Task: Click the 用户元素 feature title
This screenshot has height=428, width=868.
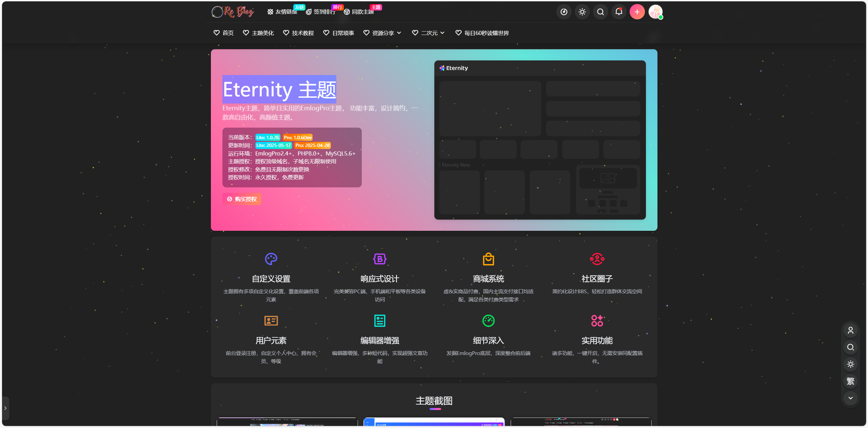Action: click(271, 341)
